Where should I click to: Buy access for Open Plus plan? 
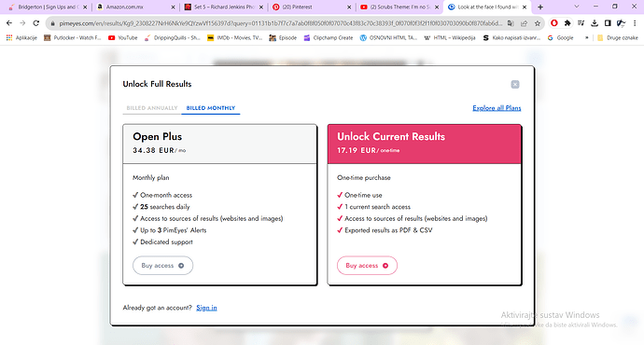click(162, 266)
